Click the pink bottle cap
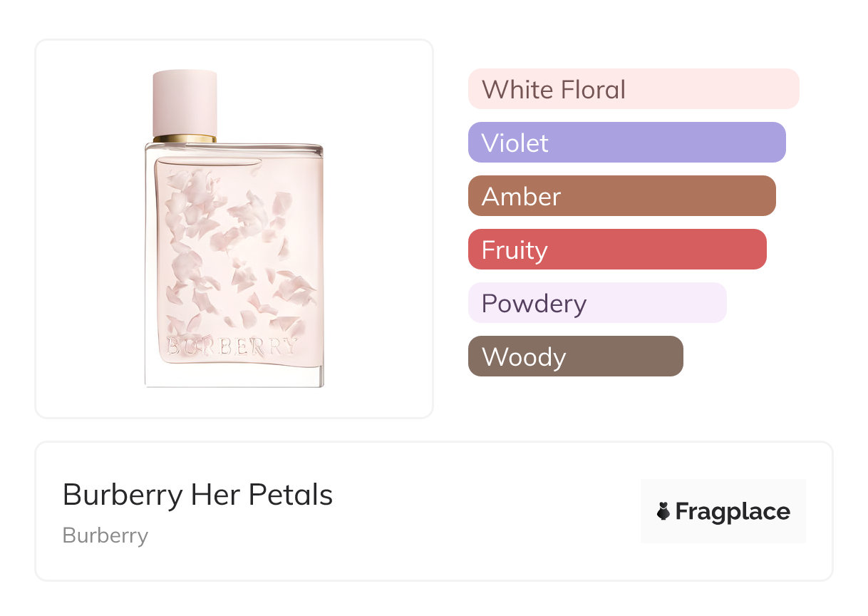The image size is (868, 616). (x=185, y=100)
